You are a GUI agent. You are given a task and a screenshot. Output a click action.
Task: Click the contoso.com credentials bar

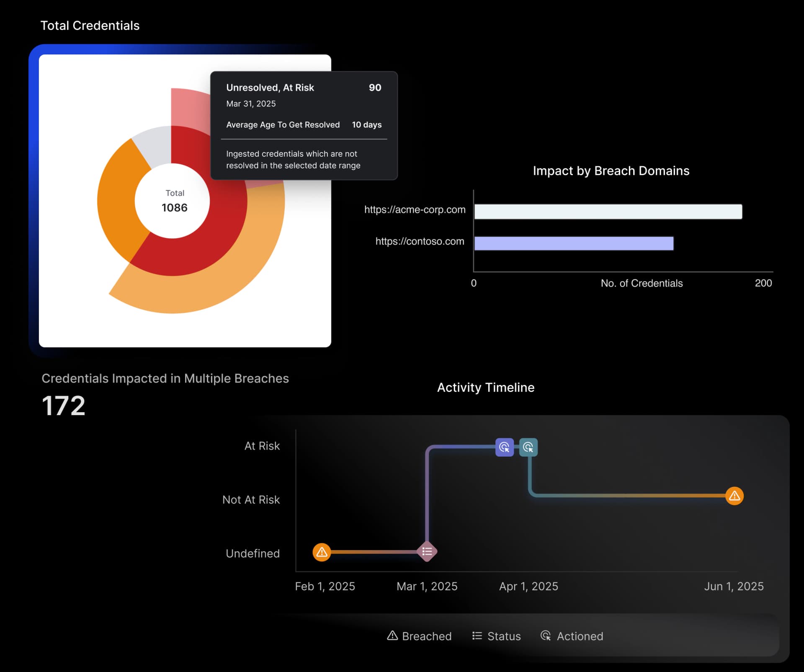[574, 243]
